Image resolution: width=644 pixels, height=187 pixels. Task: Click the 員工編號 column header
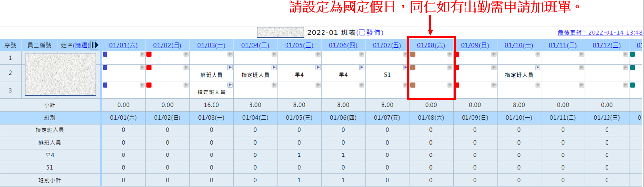pyautogui.click(x=39, y=45)
